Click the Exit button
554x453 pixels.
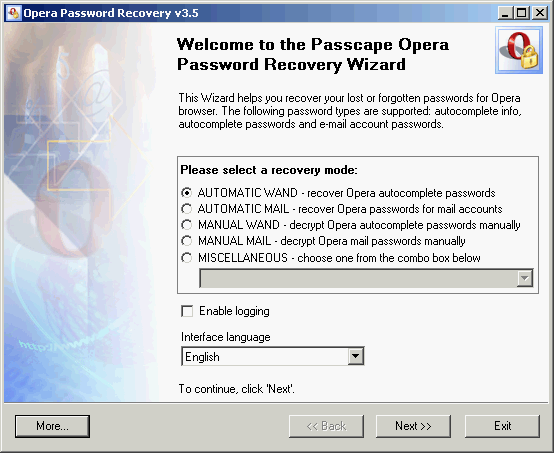pos(502,426)
